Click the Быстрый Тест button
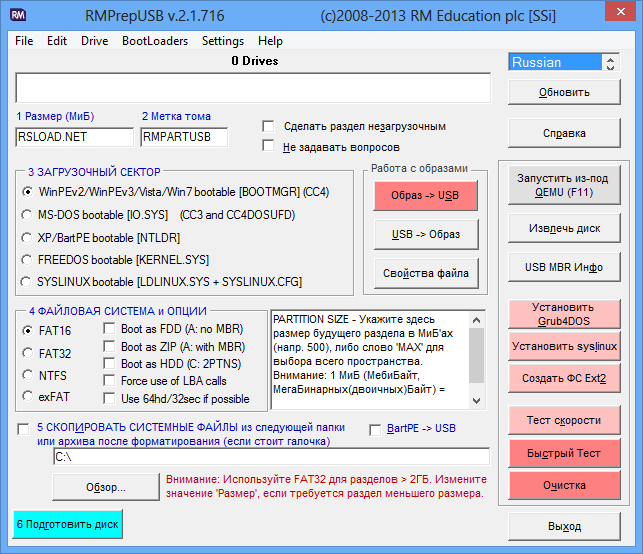 564,453
